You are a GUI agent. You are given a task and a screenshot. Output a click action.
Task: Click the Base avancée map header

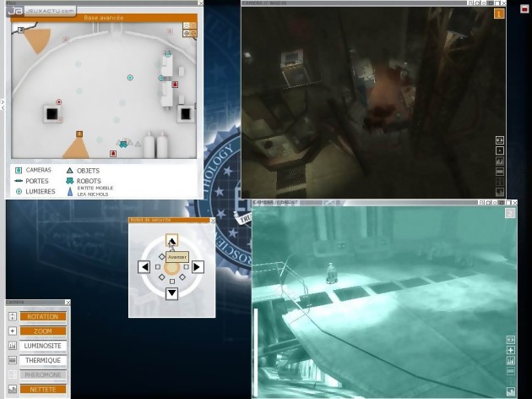tap(104, 18)
